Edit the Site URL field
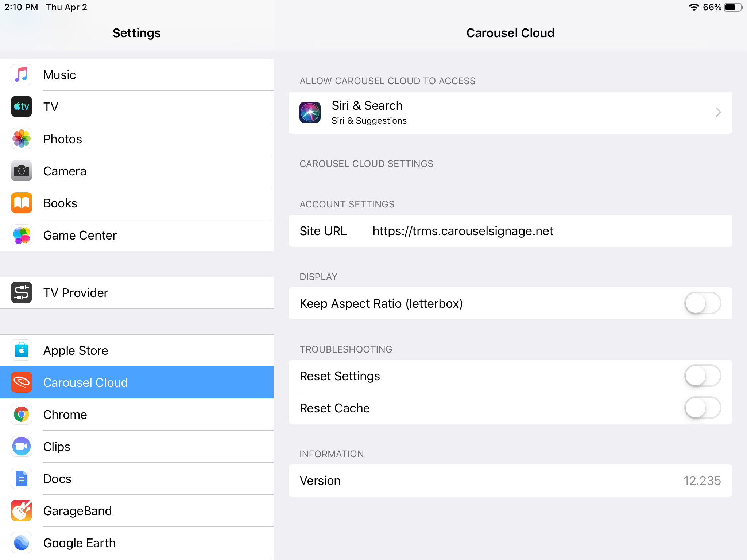This screenshot has height=560, width=747. (x=510, y=231)
